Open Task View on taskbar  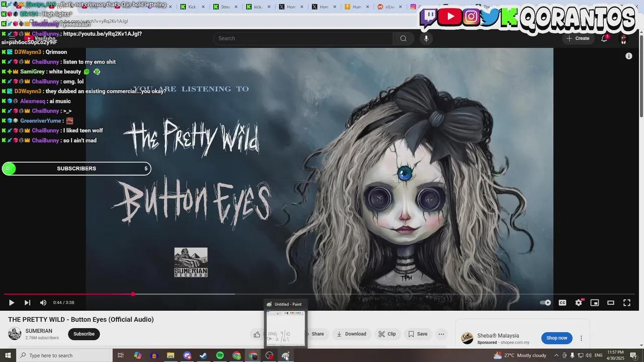pos(121,355)
